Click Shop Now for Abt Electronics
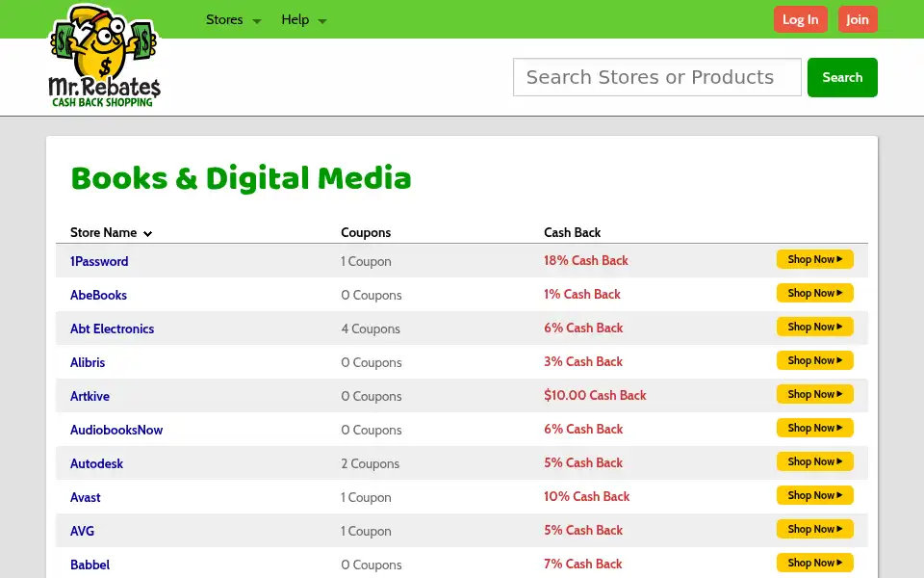Image resolution: width=924 pixels, height=578 pixels. 815,327
